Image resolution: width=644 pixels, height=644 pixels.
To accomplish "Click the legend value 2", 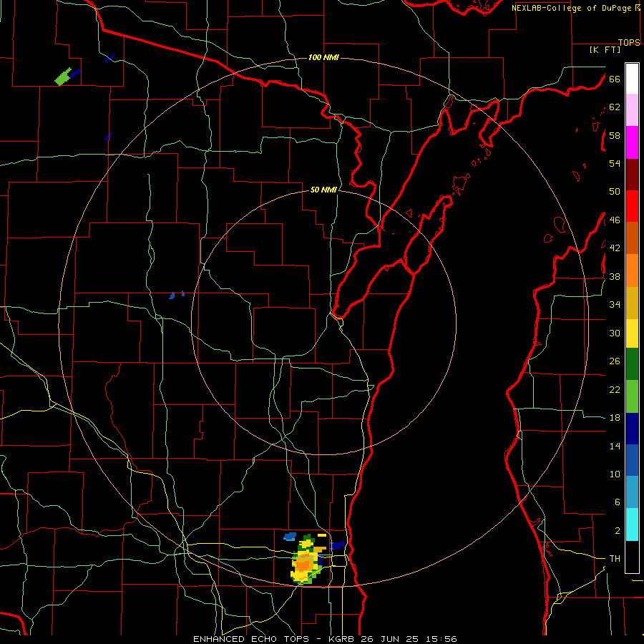I will tap(617, 531).
